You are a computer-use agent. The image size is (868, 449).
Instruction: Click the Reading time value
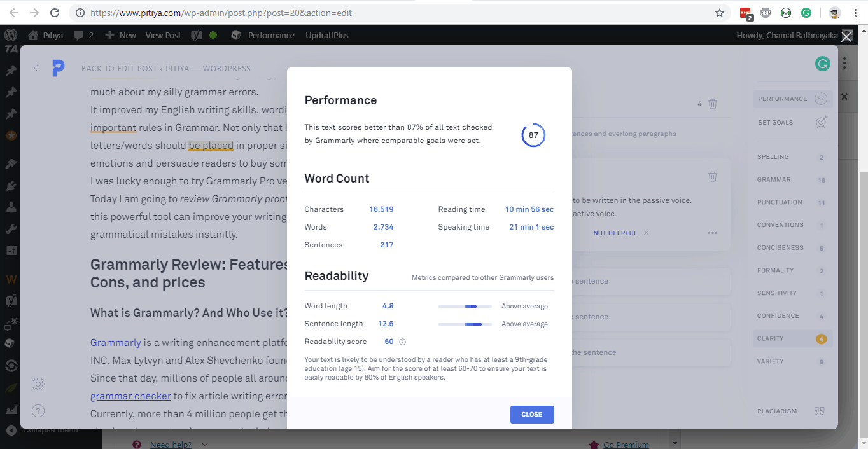[529, 209]
